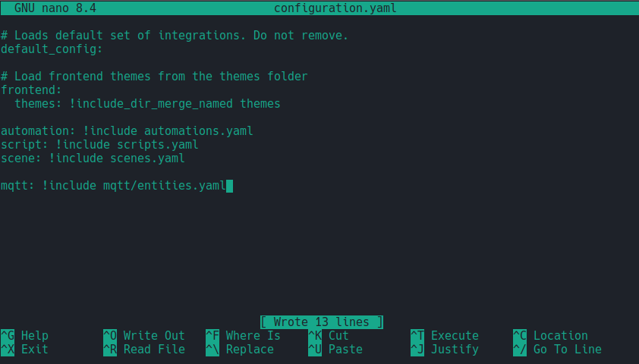Choose the ^\ Replace command
This screenshot has height=364, width=639.
click(x=240, y=350)
